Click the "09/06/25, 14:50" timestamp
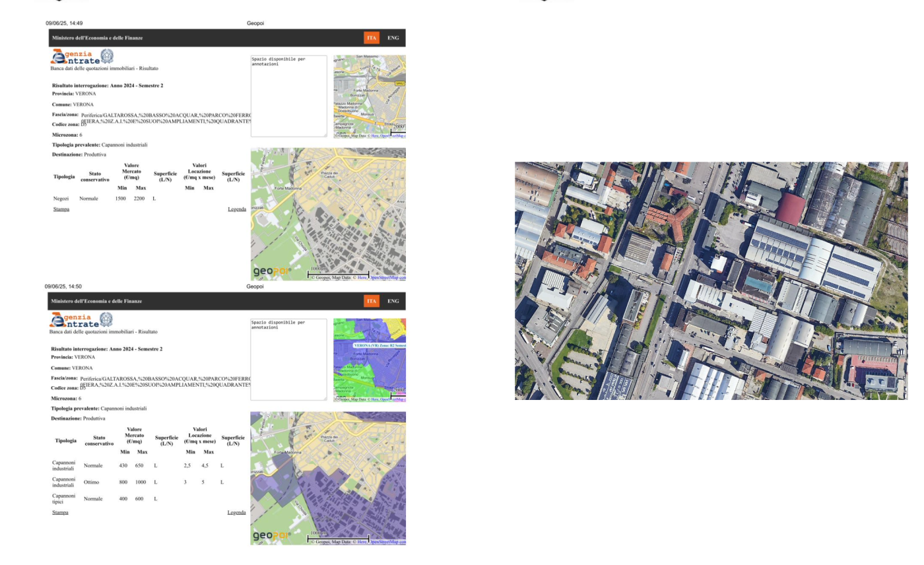This screenshot has height=565, width=924. [64, 286]
